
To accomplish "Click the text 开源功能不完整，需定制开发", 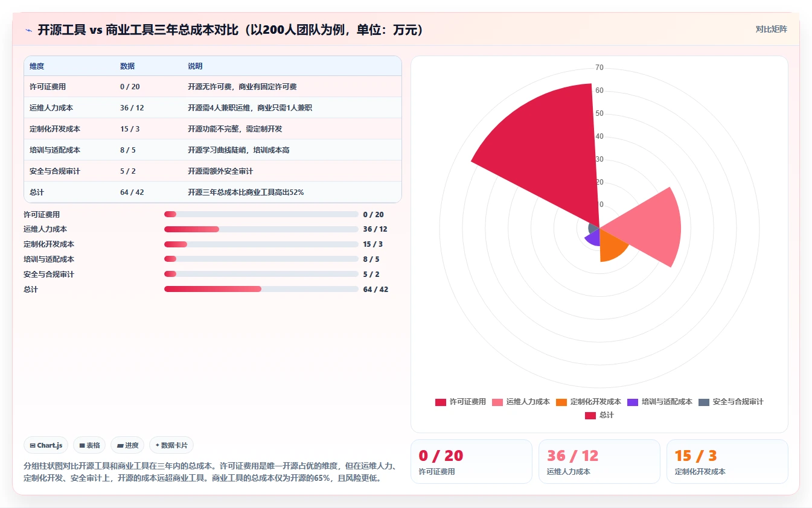I will [x=235, y=129].
